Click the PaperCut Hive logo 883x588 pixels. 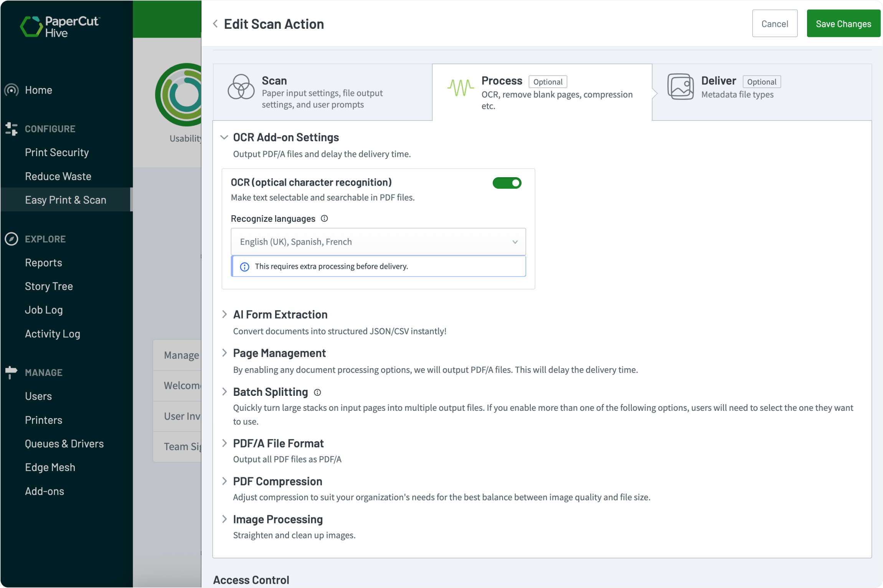(x=60, y=26)
